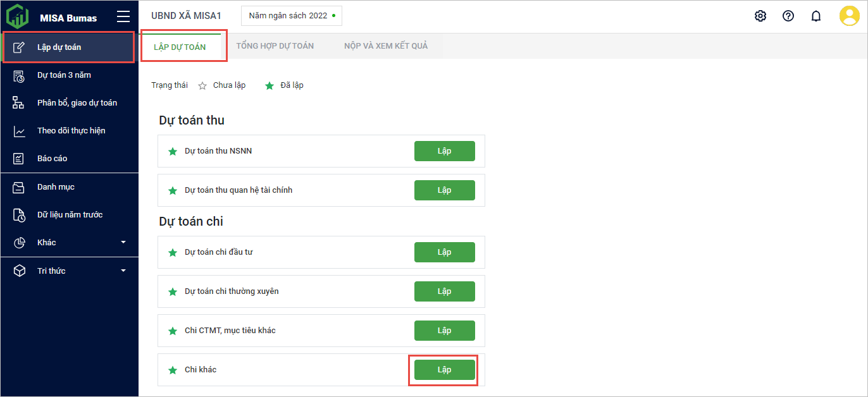Open Danh mục in the sidebar
The height and width of the screenshot is (397, 868).
(x=56, y=187)
